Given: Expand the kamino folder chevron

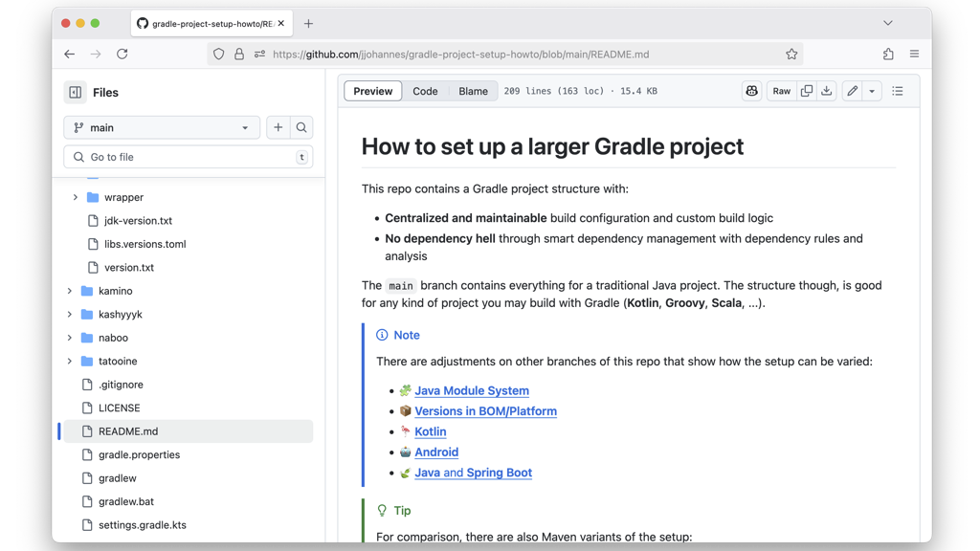Looking at the screenshot, I should [x=69, y=291].
